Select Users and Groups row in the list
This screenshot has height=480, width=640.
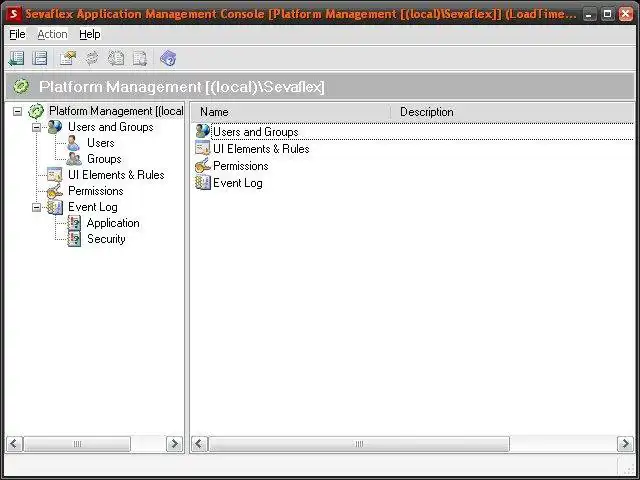point(412,132)
